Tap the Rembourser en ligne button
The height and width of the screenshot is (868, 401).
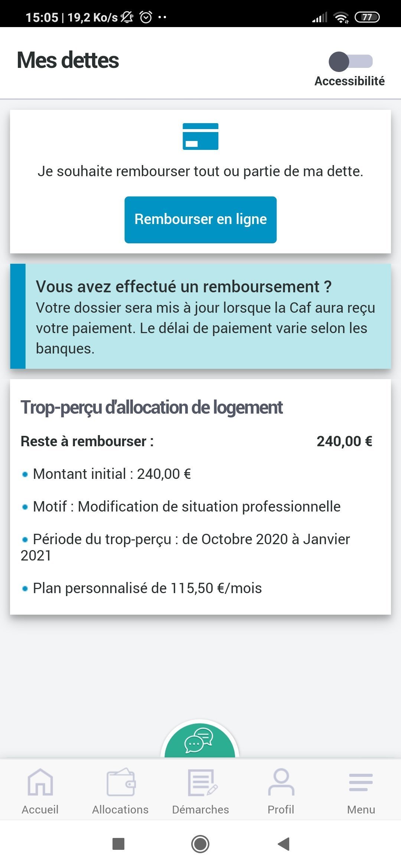[x=200, y=220]
